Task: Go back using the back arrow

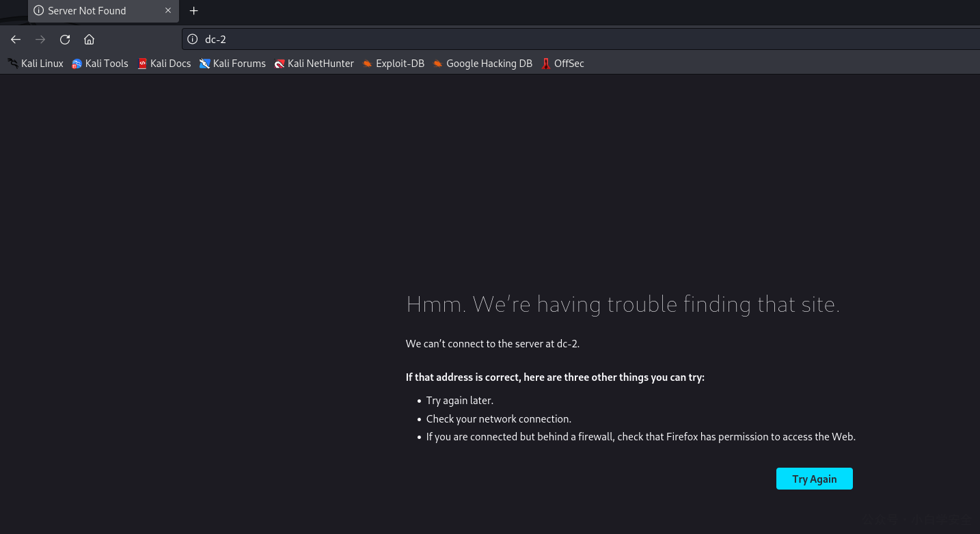Action: [x=16, y=40]
